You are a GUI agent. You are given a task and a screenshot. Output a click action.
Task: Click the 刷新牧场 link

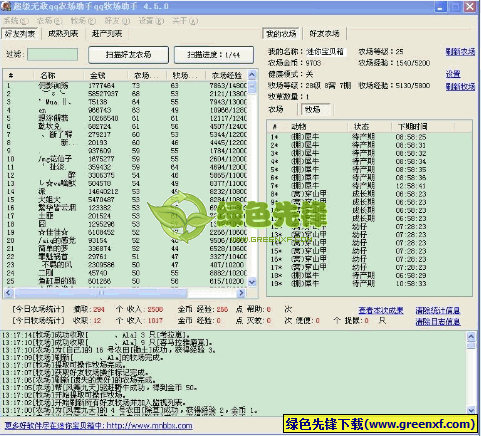click(x=460, y=87)
